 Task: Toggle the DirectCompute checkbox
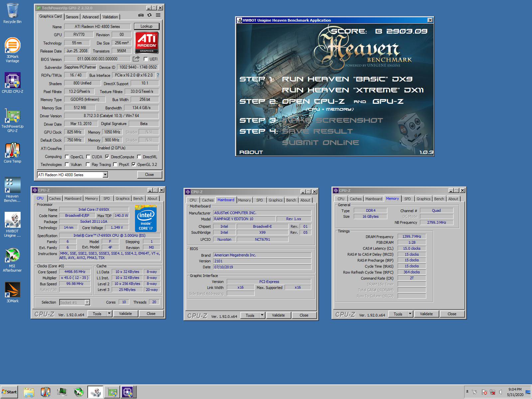coord(107,157)
